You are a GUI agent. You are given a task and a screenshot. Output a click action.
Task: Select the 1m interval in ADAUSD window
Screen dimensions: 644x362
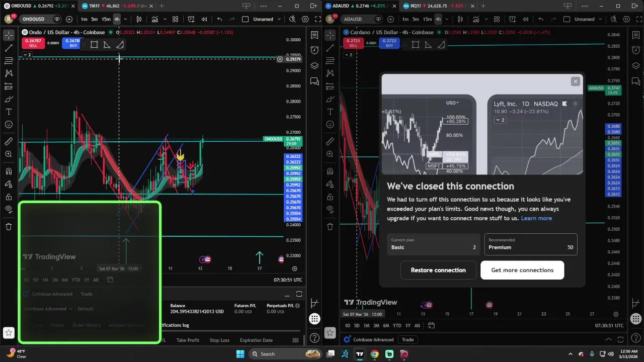pos(405,19)
